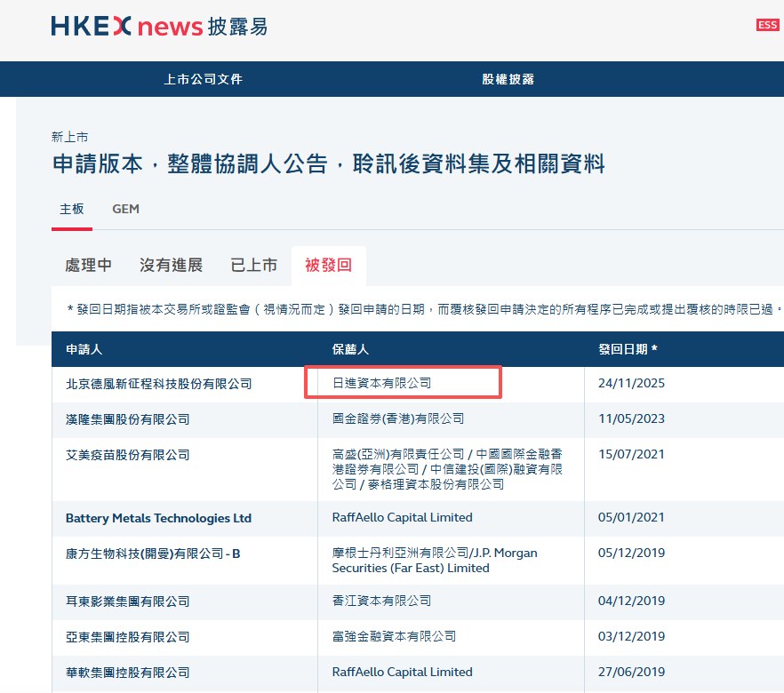Click RaffAello Capital Limited in 華軟集團 row
This screenshot has width=784, height=693.
tap(402, 672)
